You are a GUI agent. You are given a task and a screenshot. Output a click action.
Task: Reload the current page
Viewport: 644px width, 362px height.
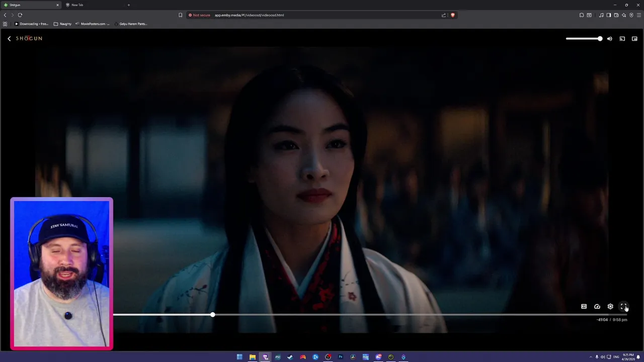20,15
